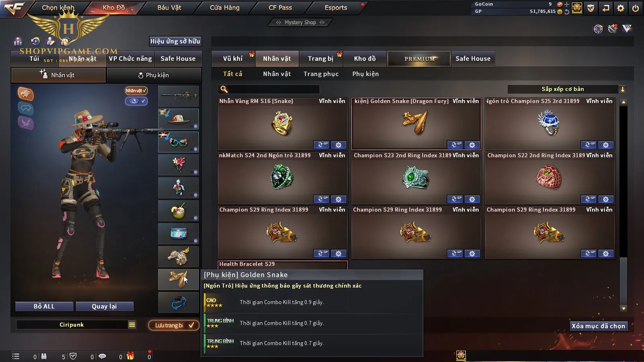The height and width of the screenshot is (362, 644).
Task: Toggle the eye visibility option
Action: tap(136, 101)
